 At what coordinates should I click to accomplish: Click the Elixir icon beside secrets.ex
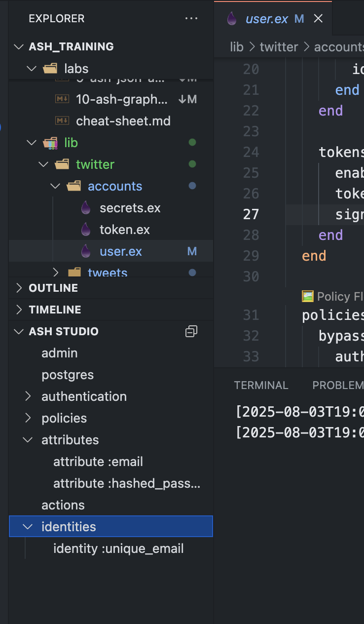click(x=86, y=208)
